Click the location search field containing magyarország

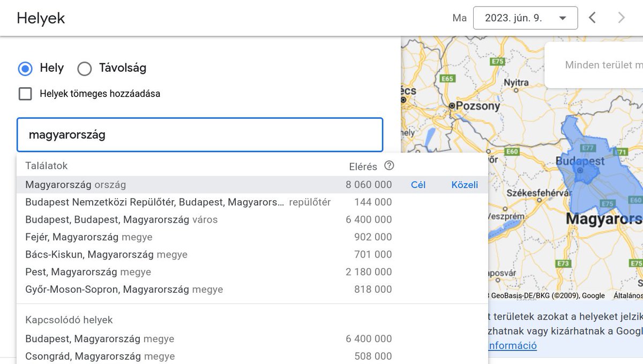200,135
